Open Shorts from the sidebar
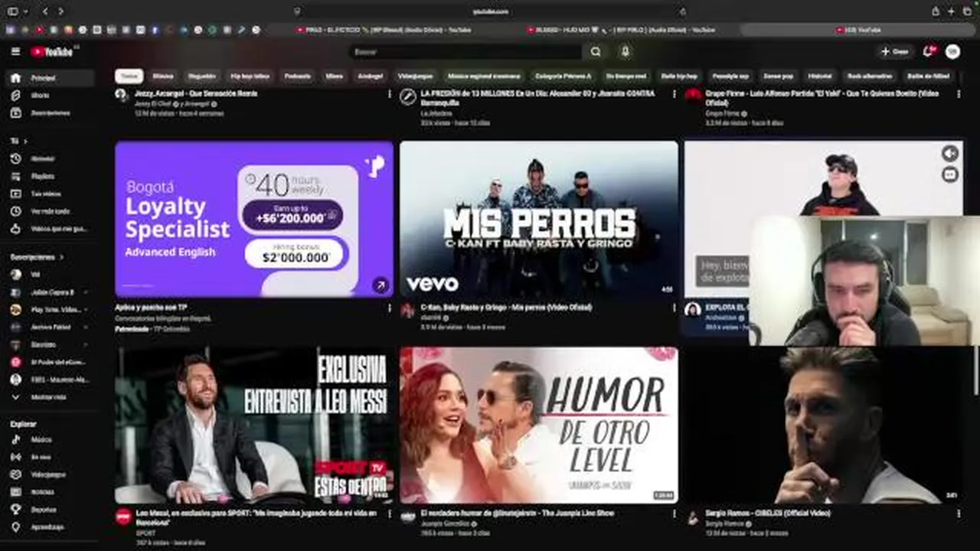 (48, 96)
